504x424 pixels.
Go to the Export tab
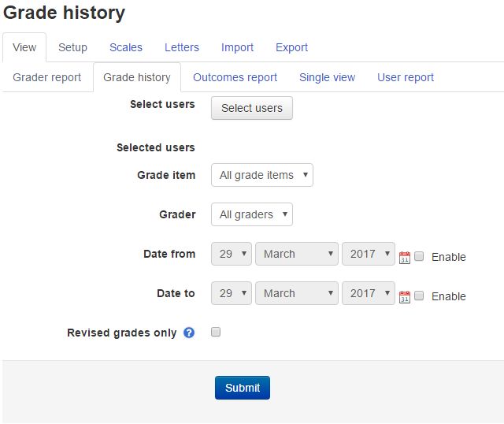tap(291, 47)
